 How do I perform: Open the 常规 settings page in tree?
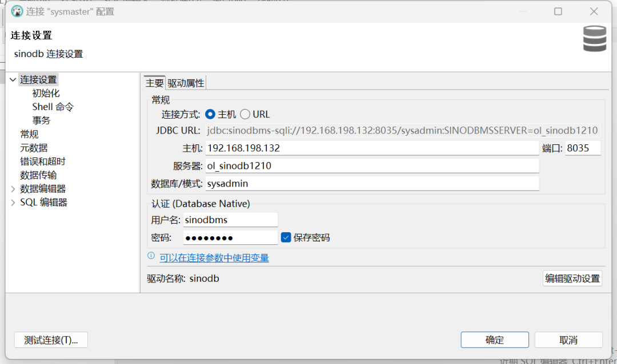(x=30, y=135)
